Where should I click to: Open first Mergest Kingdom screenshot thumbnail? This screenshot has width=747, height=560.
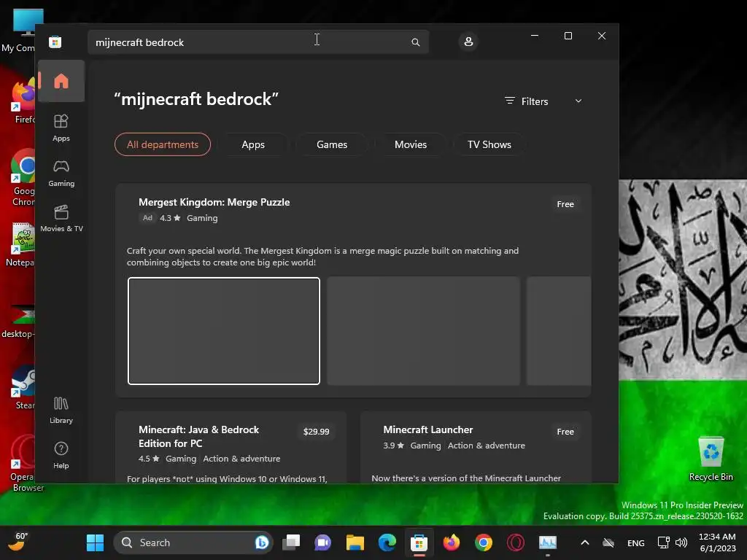click(x=224, y=331)
